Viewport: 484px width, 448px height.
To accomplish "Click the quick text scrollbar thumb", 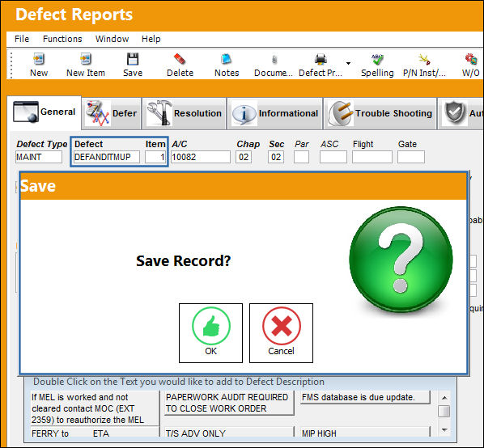I will [x=444, y=411].
